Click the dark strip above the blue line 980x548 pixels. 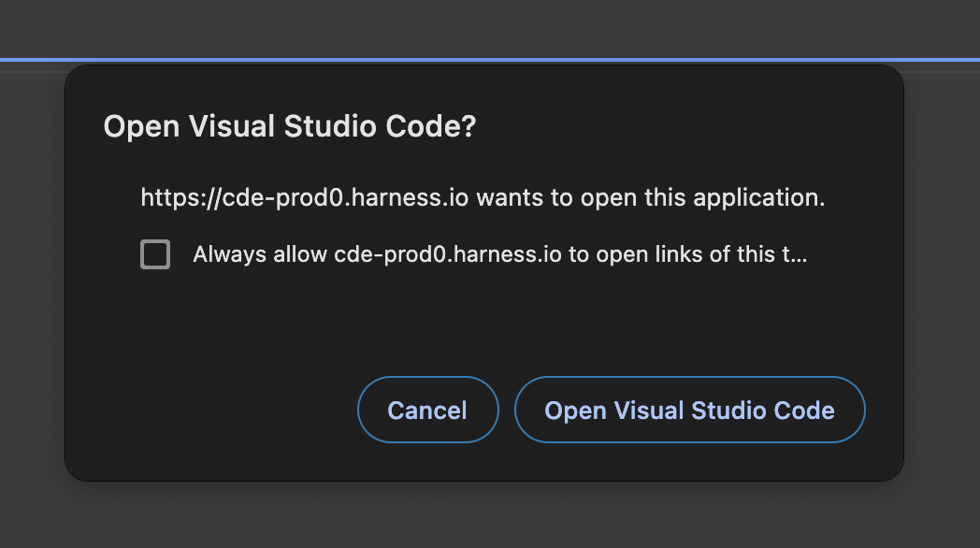(490, 28)
